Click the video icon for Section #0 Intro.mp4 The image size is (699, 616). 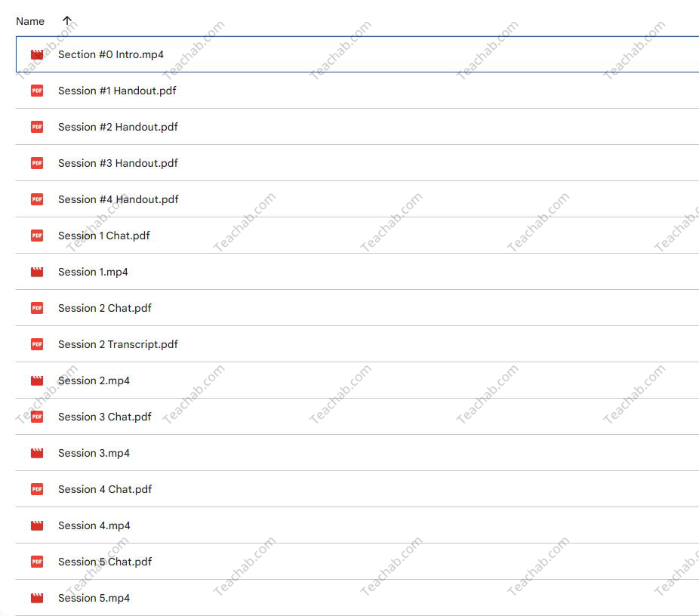click(37, 54)
